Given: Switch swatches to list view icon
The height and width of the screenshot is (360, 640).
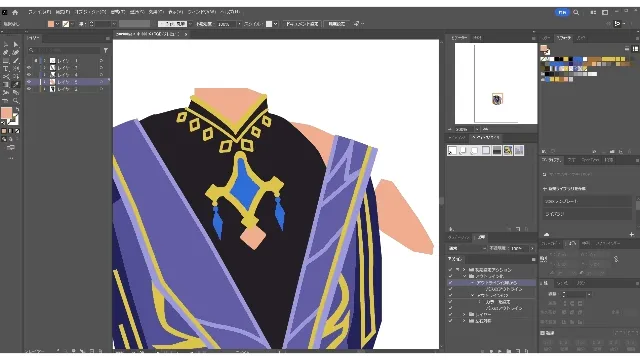Looking at the screenshot, I should point(627,49).
